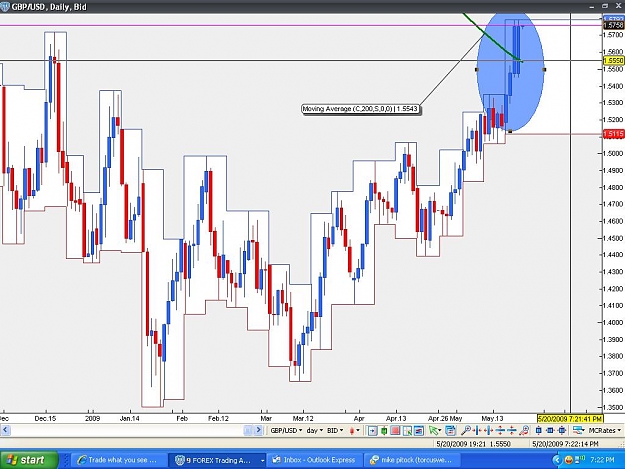Switch to 9 FOREX Trading taskbar button
The image size is (625, 469).
[217, 460]
